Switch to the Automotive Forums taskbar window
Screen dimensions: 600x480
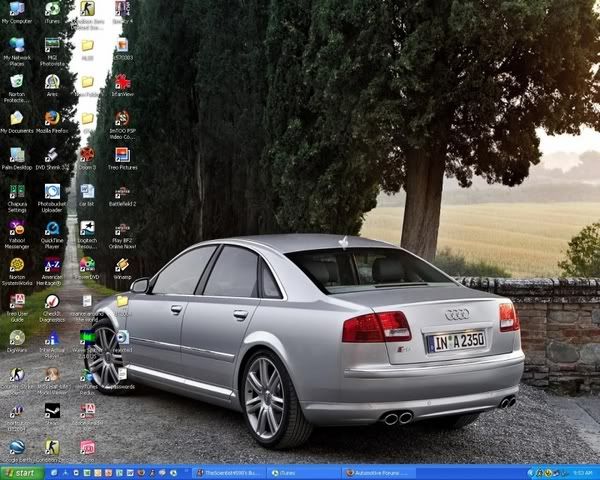pyautogui.click(x=379, y=473)
